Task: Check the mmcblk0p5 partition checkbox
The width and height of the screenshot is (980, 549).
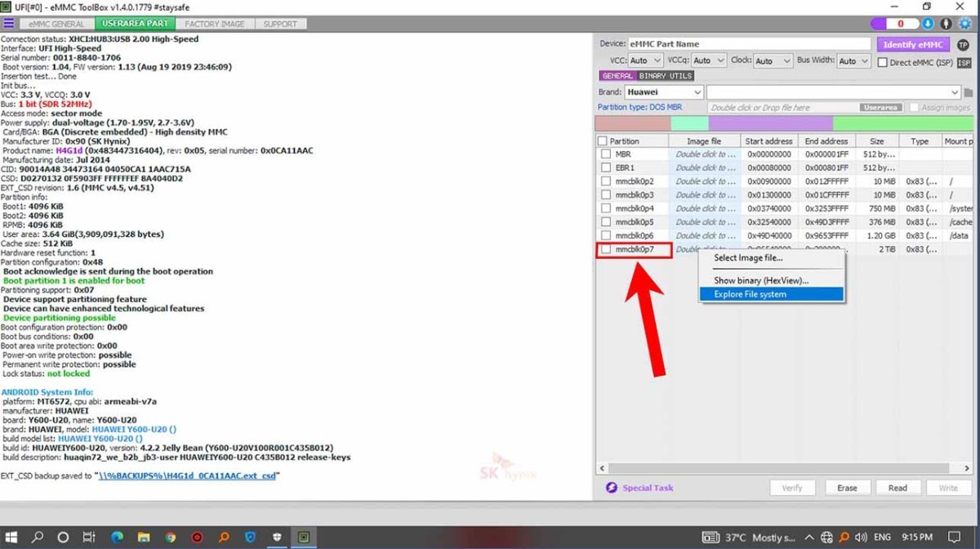Action: (x=606, y=221)
